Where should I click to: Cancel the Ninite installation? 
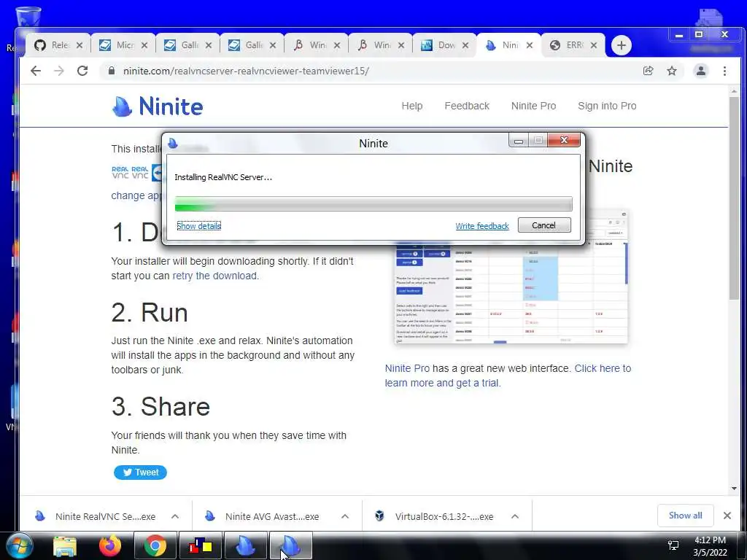(x=544, y=225)
